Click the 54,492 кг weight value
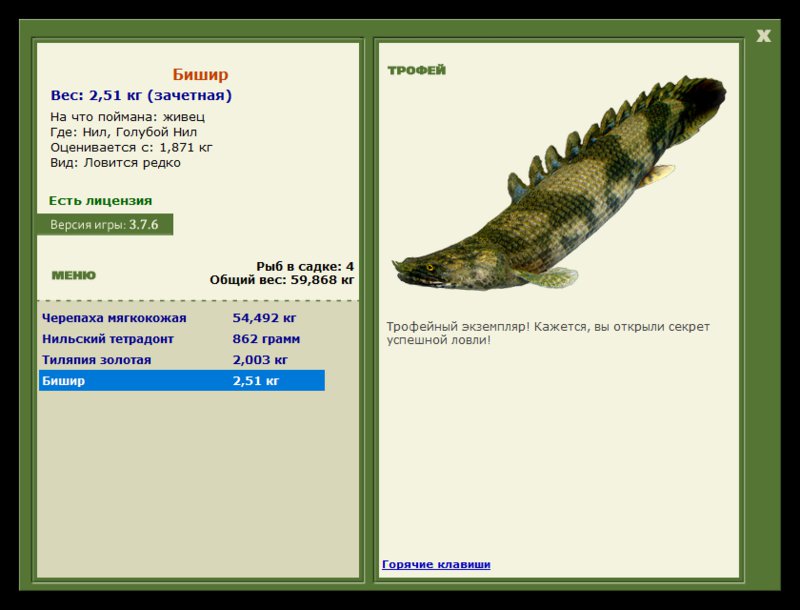800x610 pixels. pos(264,318)
